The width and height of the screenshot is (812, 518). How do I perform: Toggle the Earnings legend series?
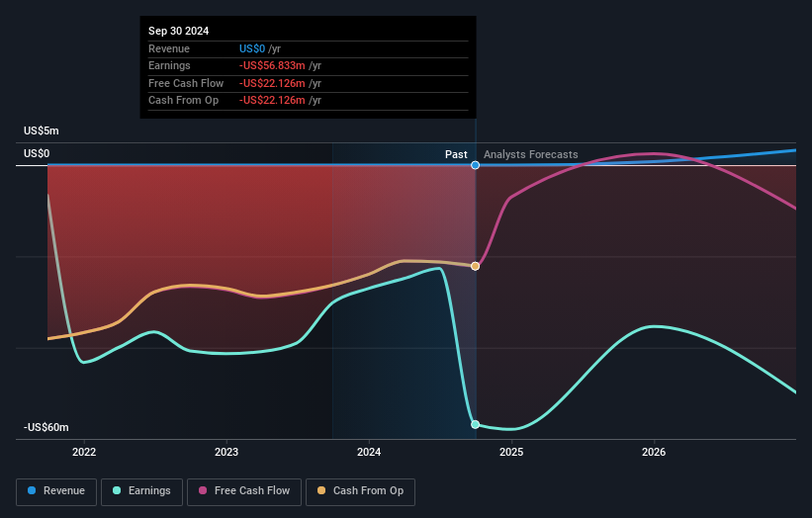pos(141,491)
